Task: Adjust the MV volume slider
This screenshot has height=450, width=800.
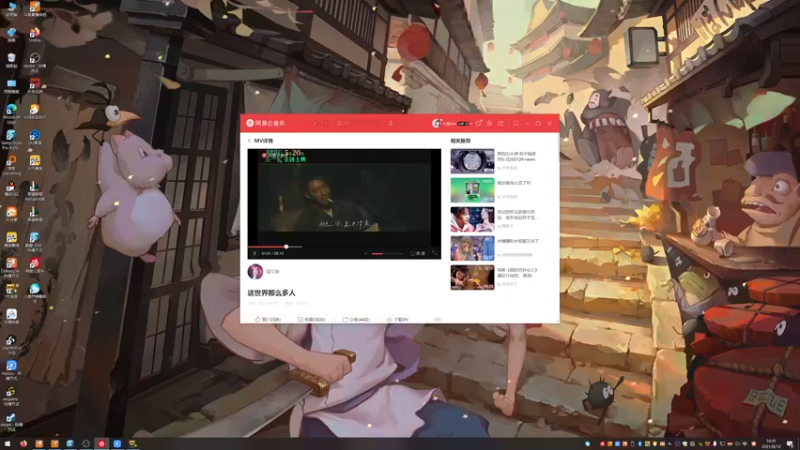Action: click(387, 254)
